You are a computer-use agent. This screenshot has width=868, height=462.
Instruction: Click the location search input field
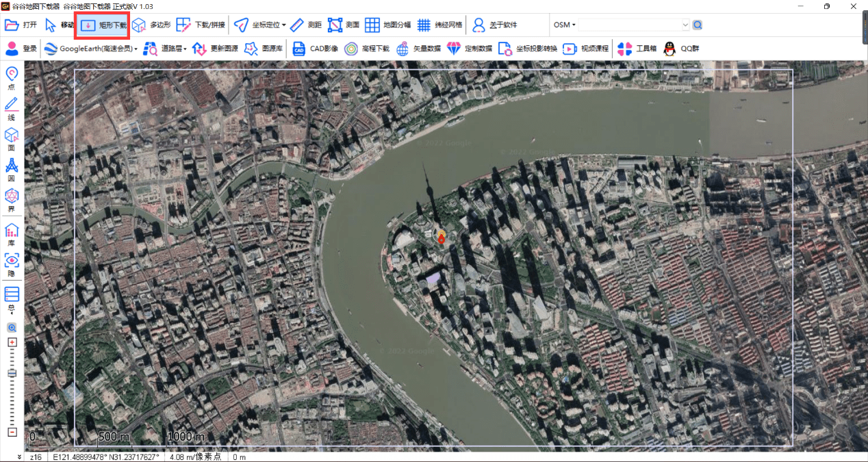coord(630,25)
